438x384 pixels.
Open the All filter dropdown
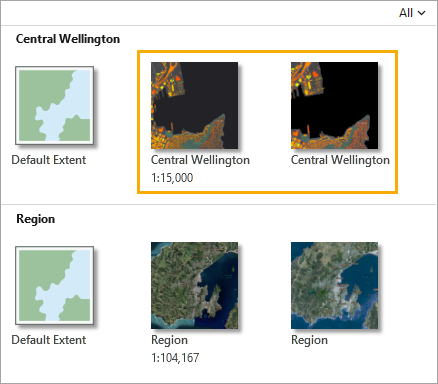(412, 13)
